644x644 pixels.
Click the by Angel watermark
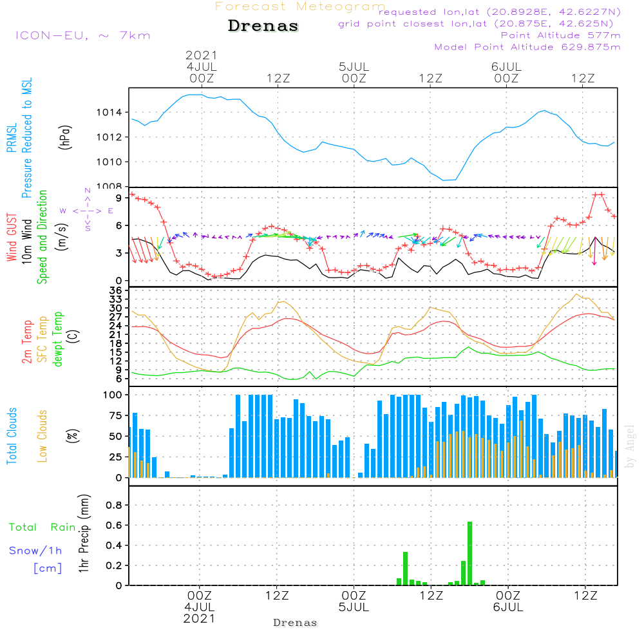630,446
